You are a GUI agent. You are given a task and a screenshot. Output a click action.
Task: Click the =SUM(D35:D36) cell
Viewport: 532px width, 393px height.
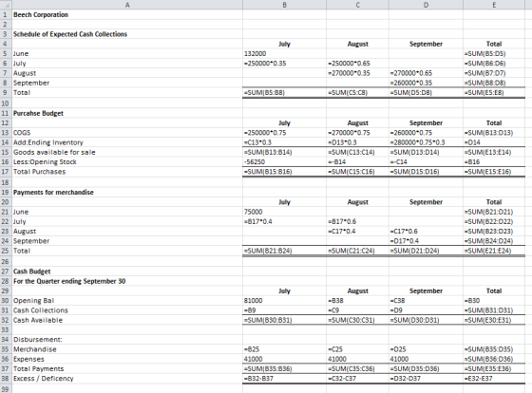point(426,368)
